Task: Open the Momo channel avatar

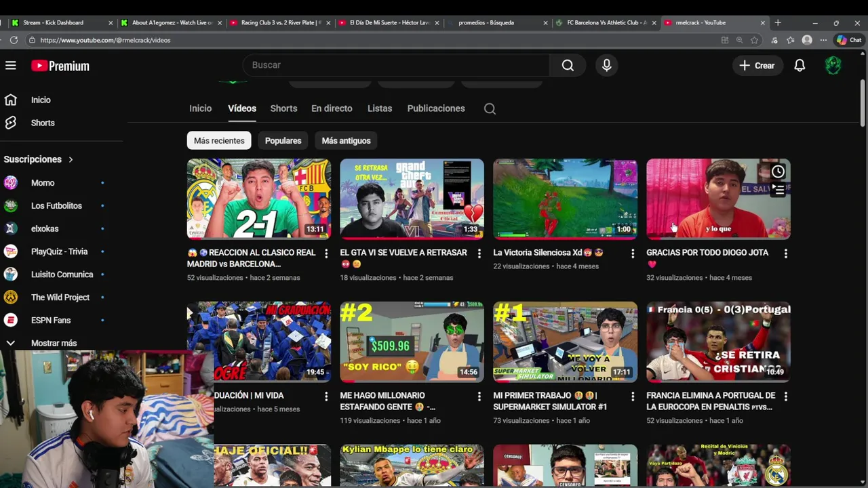Action: pyautogui.click(x=11, y=183)
